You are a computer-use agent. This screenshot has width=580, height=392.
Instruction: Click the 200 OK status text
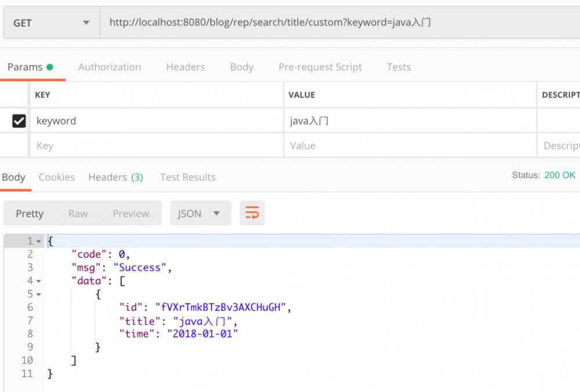point(559,174)
